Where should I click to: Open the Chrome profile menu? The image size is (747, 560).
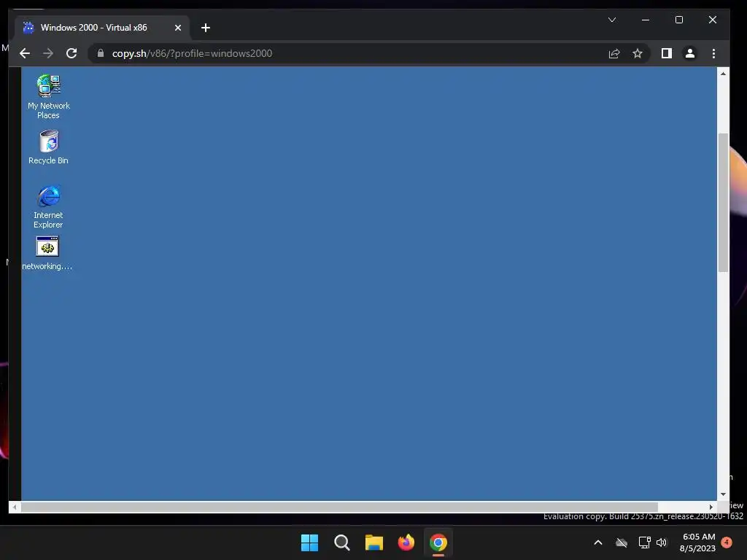click(690, 53)
